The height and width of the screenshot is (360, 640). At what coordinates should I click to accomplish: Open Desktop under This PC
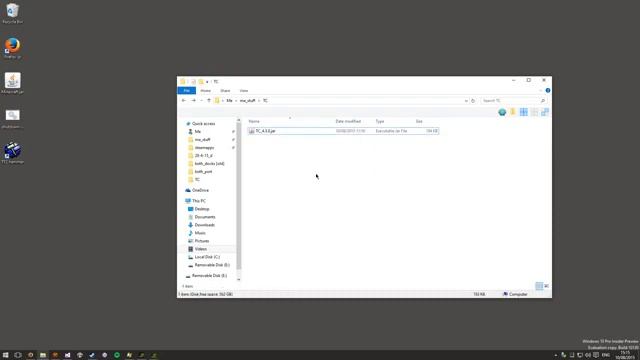coord(202,209)
